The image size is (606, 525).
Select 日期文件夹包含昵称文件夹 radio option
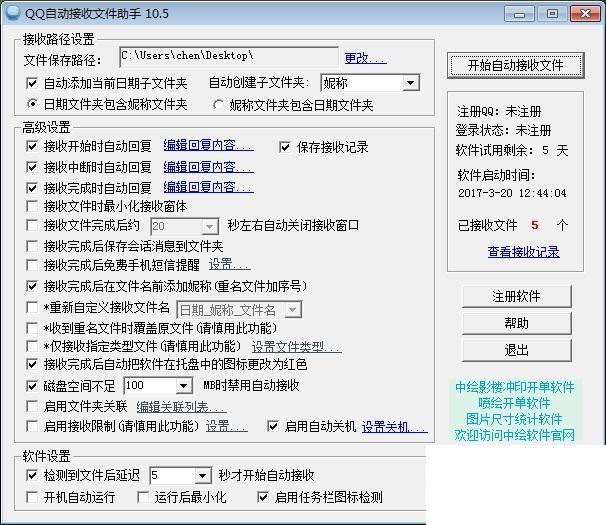click(32, 104)
